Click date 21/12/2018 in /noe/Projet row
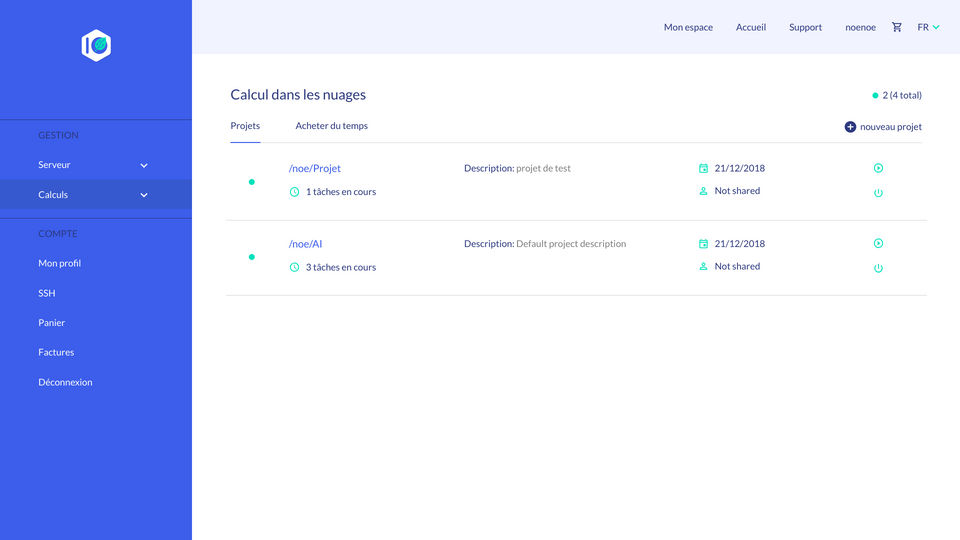Image resolution: width=960 pixels, height=540 pixels. (x=740, y=168)
